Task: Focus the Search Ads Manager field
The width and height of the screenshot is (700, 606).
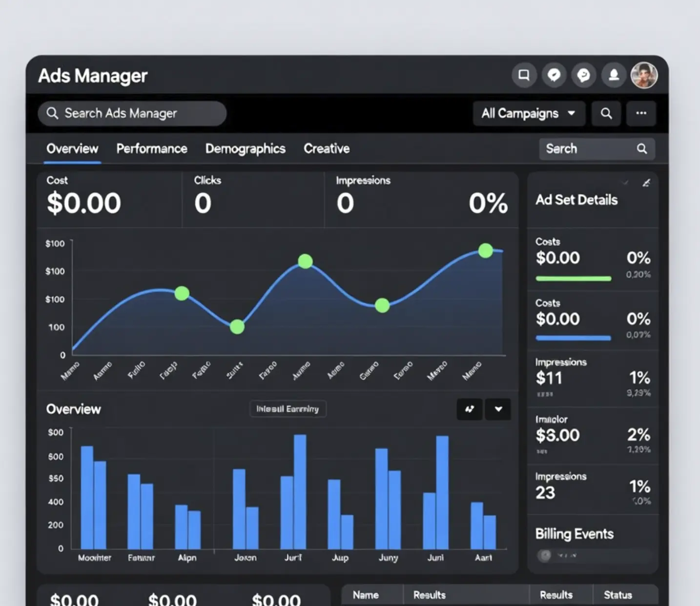Action: click(x=132, y=113)
